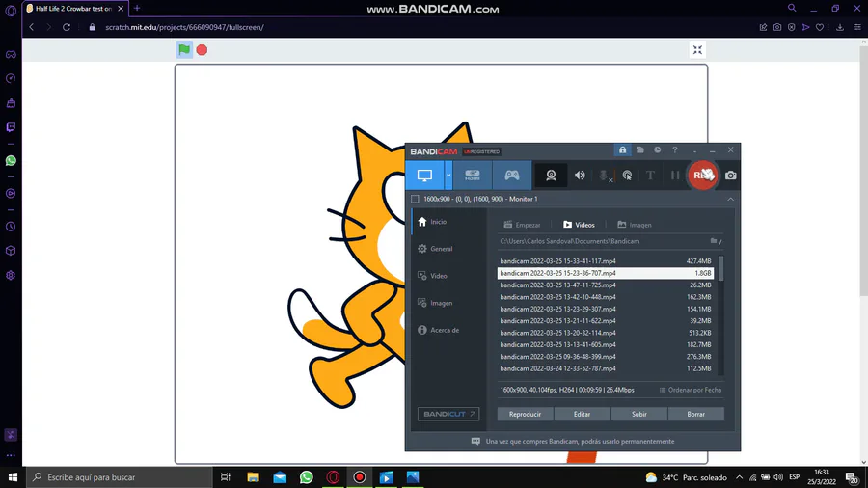Screen dimensions: 868x488
Task: Click the Bandicam pause button
Action: tap(675, 176)
